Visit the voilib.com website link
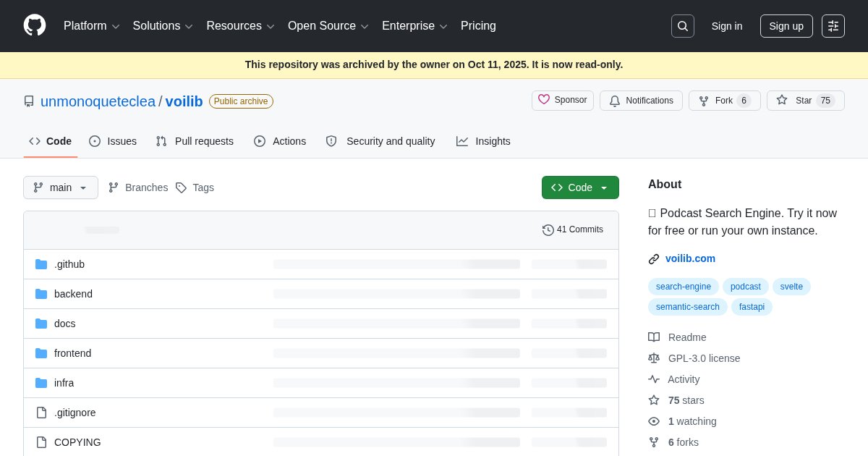Image resolution: width=868 pixels, height=456 pixels. 690,258
